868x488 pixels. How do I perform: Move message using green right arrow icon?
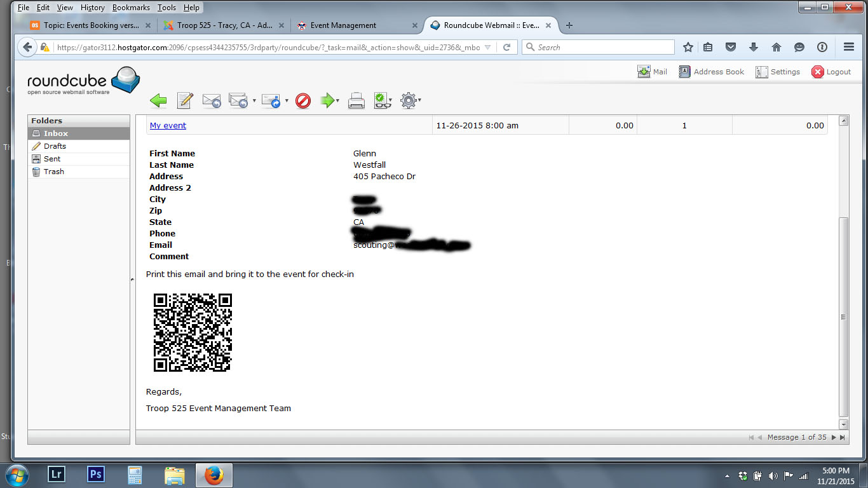327,100
